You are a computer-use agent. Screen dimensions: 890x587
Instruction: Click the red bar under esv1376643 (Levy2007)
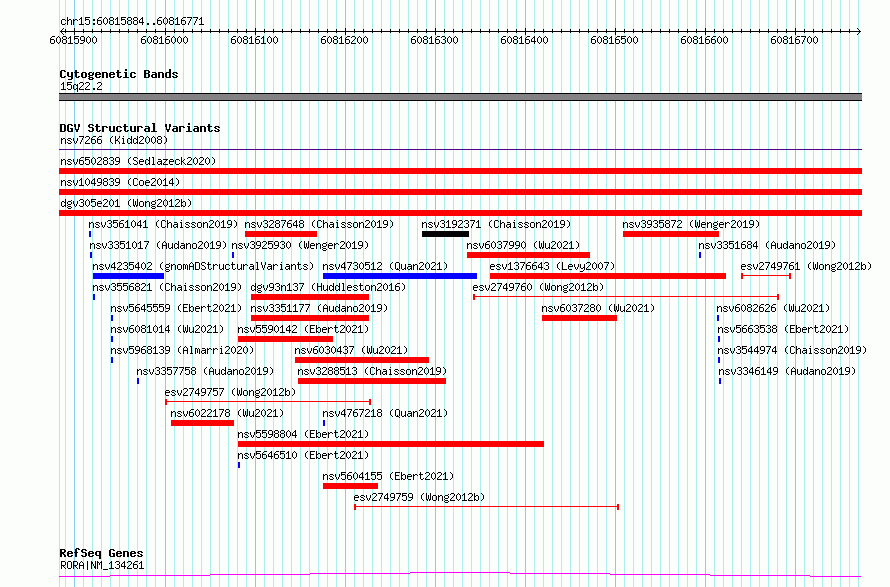coord(608,276)
